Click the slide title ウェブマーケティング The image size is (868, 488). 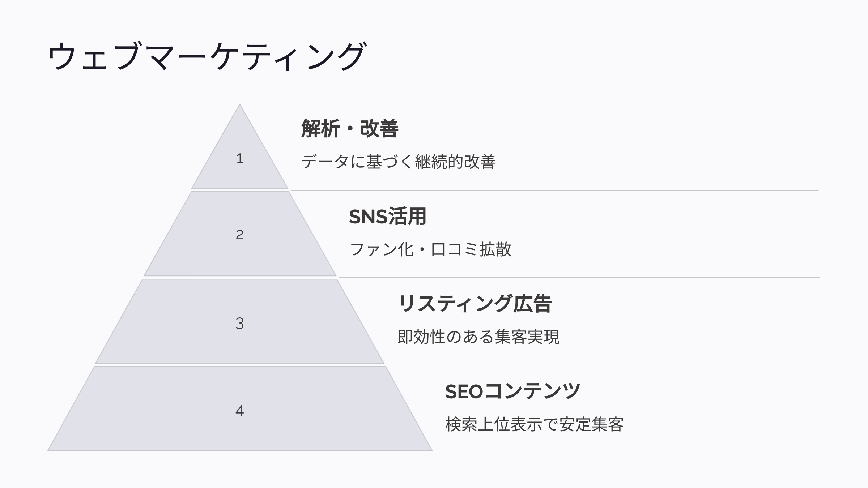point(207,56)
